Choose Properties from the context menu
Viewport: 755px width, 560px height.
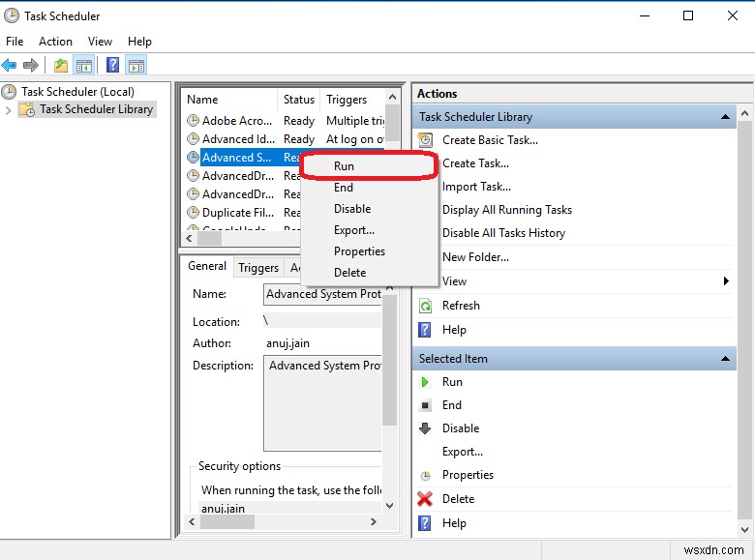pyautogui.click(x=369, y=251)
